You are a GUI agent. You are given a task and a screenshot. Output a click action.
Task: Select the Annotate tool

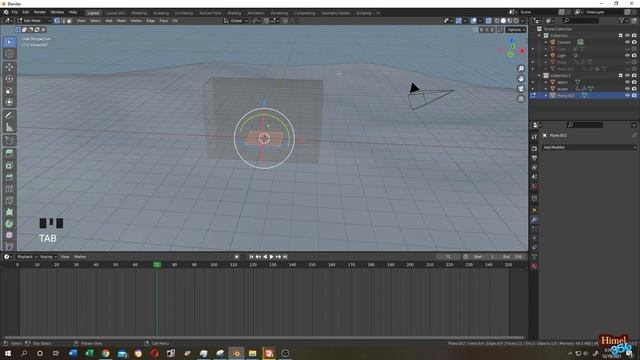(9, 116)
